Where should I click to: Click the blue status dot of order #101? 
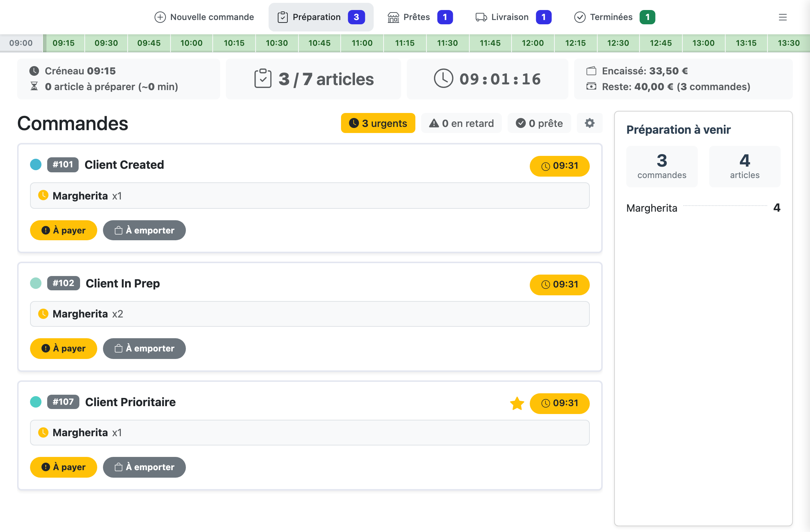[x=36, y=164]
